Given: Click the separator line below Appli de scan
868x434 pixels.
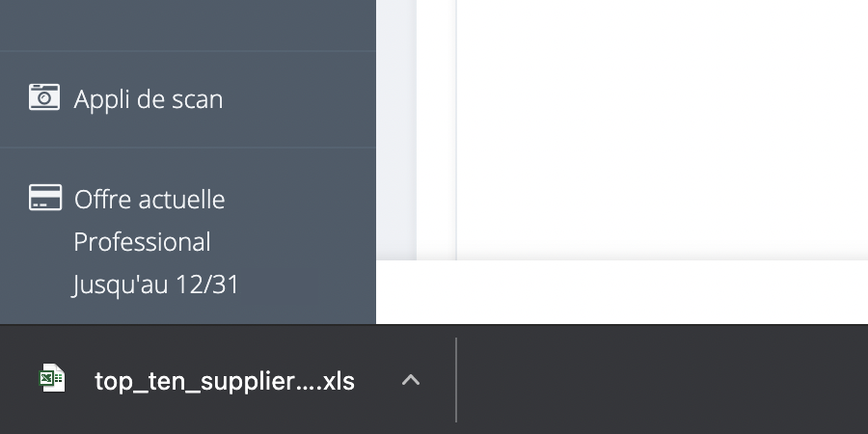Looking at the screenshot, I should point(188,148).
